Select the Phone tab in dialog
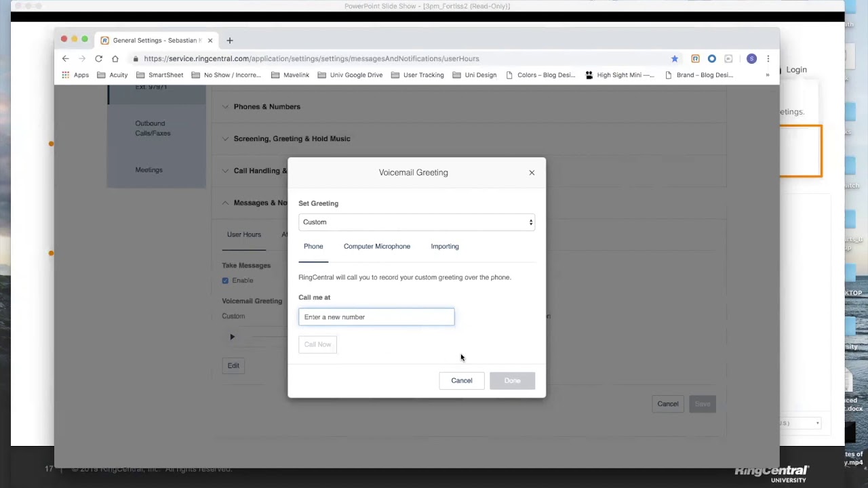This screenshot has height=488, width=868. pos(313,247)
